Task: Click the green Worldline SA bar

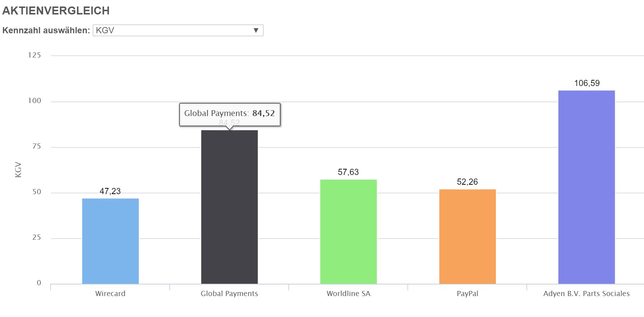Action: coord(348,232)
